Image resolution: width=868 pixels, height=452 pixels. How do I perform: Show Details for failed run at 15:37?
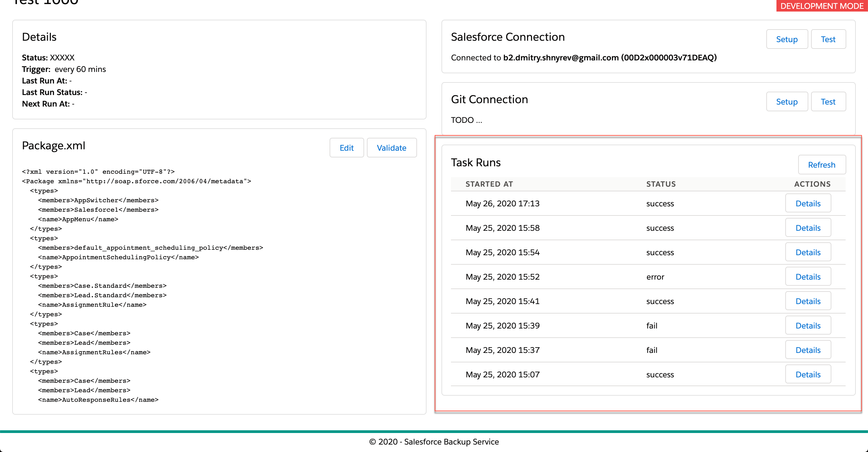pyautogui.click(x=808, y=350)
